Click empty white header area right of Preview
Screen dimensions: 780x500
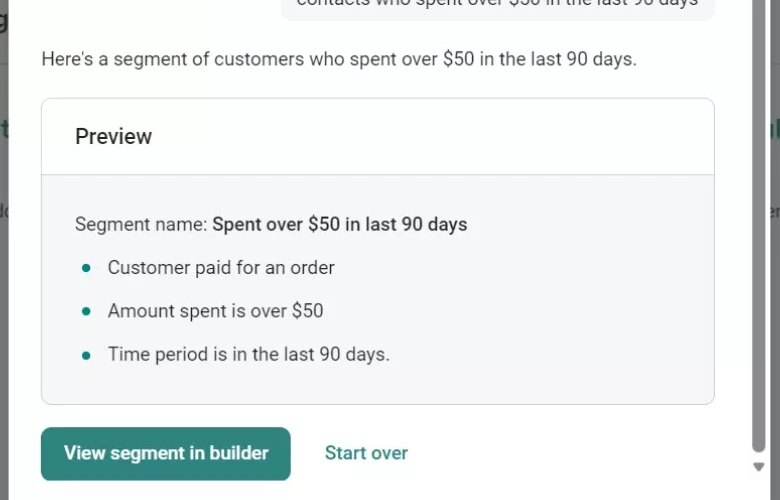coord(450,137)
